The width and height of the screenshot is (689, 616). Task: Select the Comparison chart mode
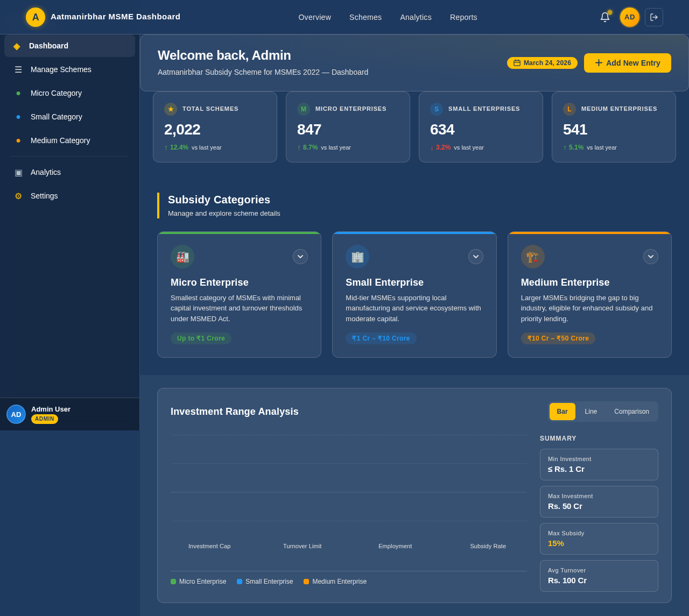click(x=631, y=411)
